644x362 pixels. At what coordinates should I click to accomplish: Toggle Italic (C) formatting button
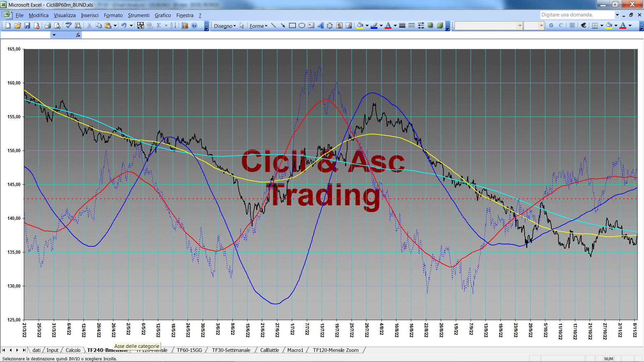560,25
